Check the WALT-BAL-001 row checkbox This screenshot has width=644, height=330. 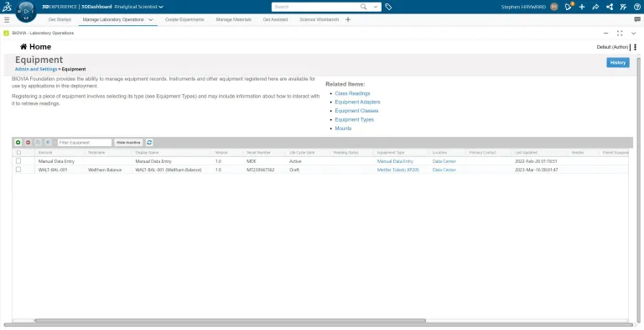pos(18,170)
